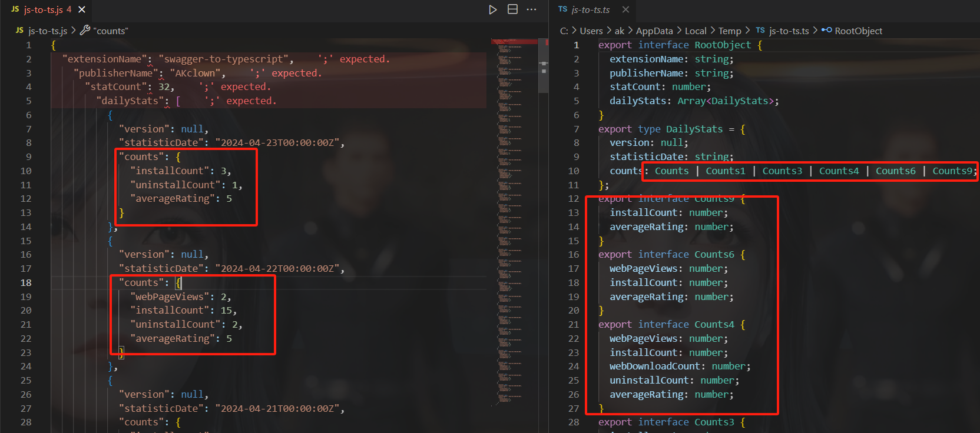Click the left editor minimap
This screenshot has height=433, width=980.
click(514, 224)
